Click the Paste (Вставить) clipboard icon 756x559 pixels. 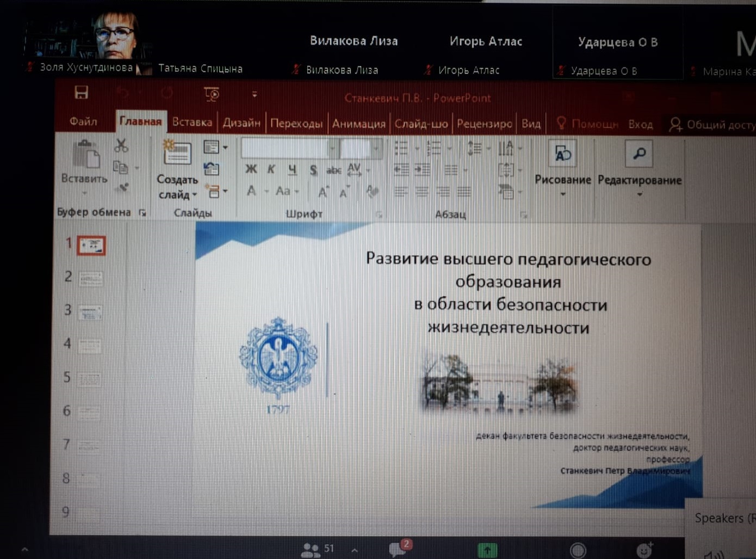(x=85, y=156)
